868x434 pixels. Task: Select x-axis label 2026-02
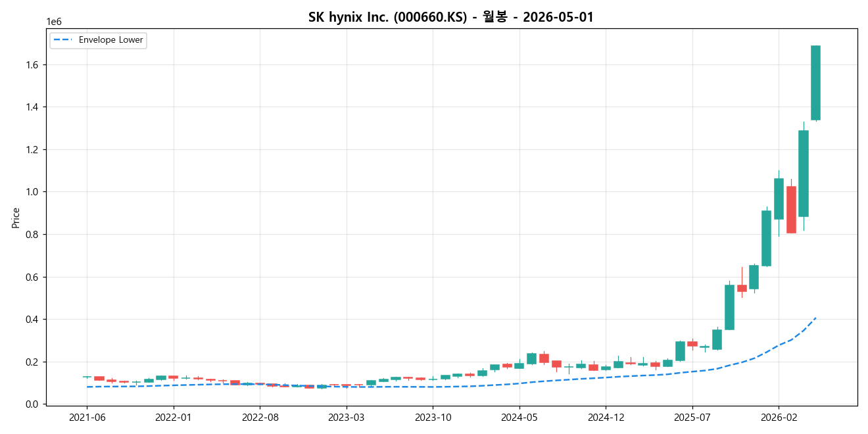(779, 417)
